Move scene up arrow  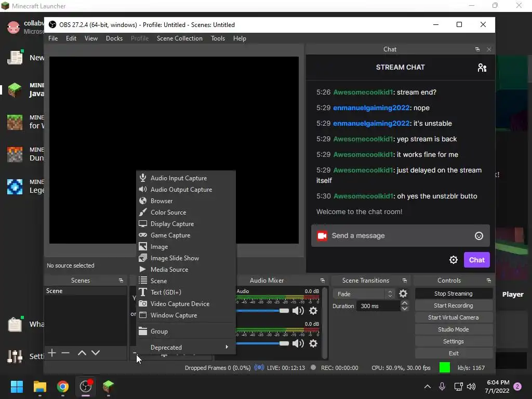point(82,353)
